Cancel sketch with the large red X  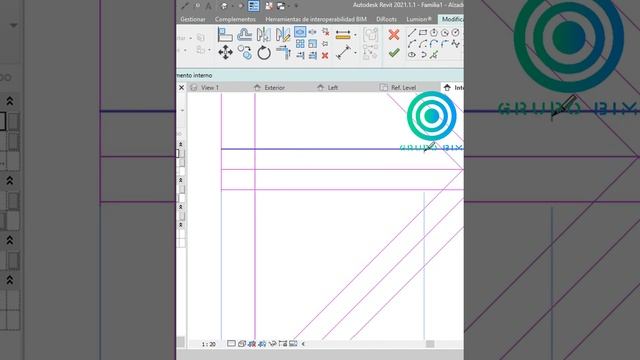tap(394, 35)
